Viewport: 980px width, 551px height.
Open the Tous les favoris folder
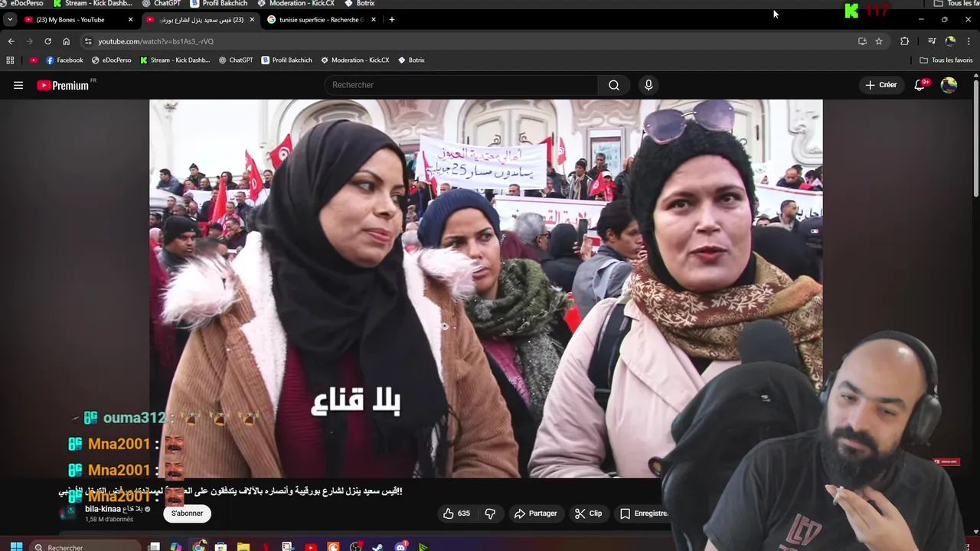946,60
